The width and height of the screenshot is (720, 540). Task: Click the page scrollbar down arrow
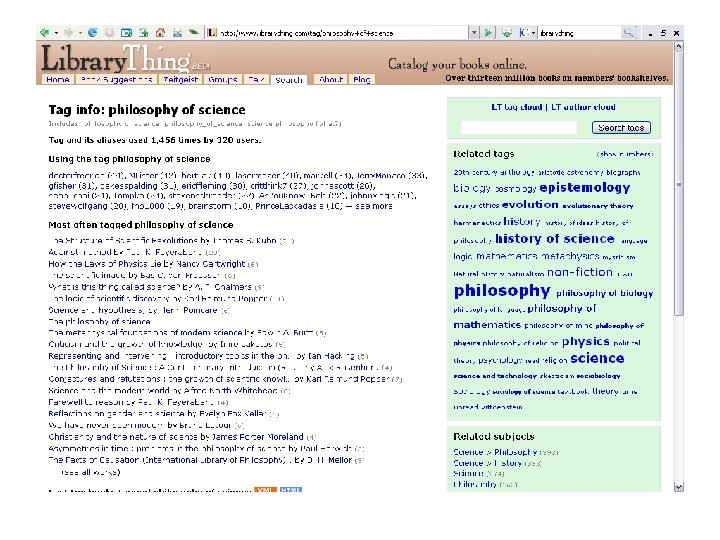[679, 487]
